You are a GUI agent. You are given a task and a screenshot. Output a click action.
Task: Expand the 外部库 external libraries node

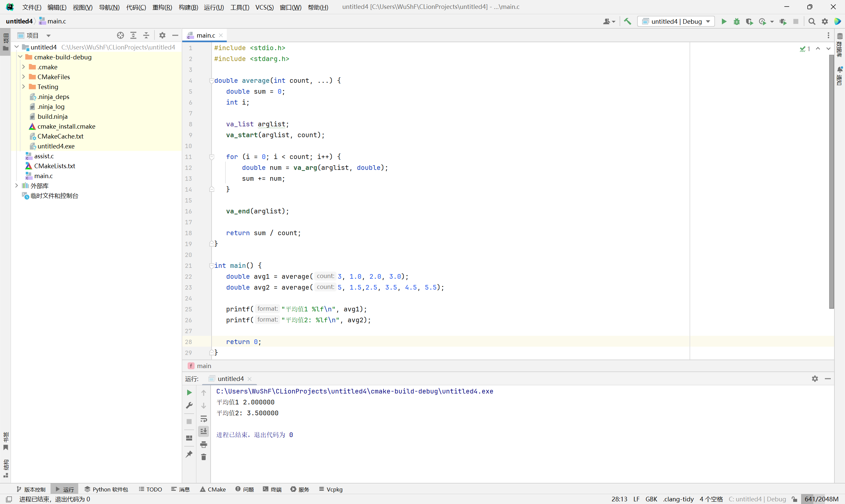[x=16, y=185]
